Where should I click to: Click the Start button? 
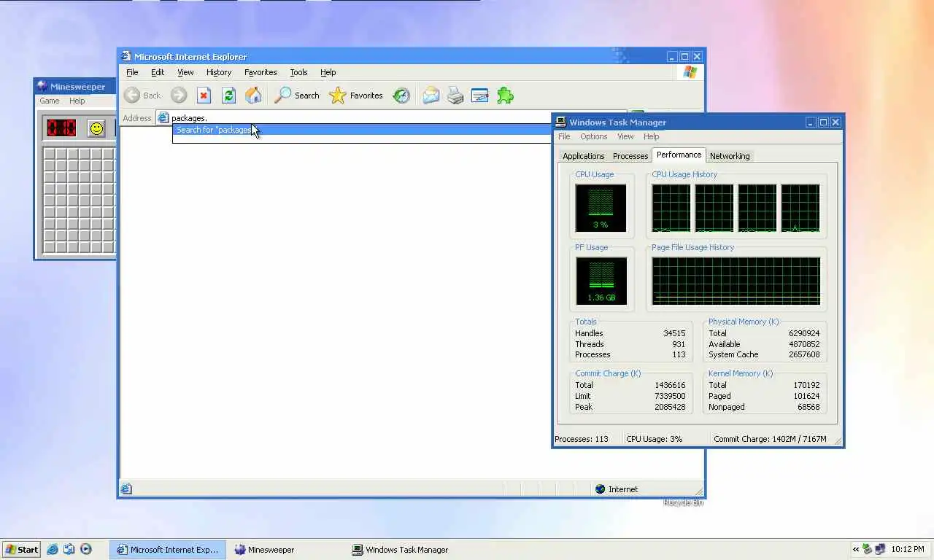pos(21,550)
